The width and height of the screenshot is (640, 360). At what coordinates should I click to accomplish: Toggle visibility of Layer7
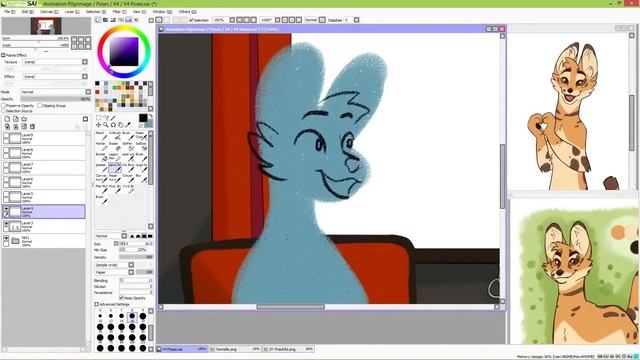pyautogui.click(x=6, y=166)
